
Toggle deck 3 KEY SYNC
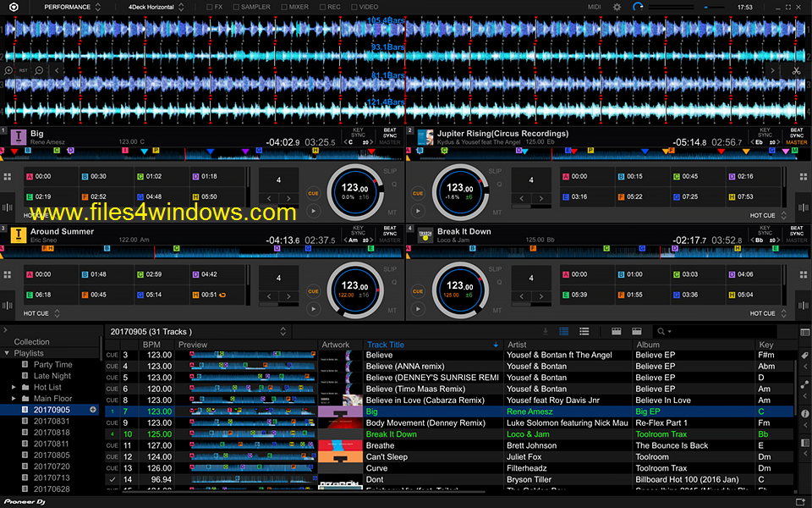point(358,230)
